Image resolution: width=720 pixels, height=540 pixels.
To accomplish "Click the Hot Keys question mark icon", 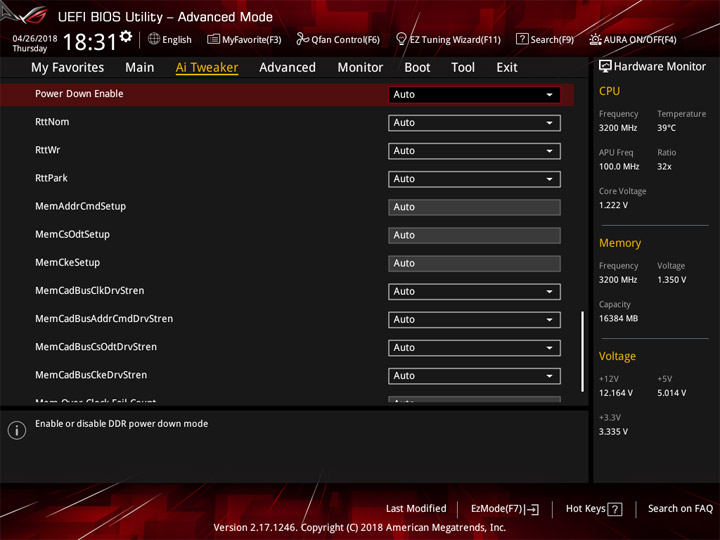I will [x=615, y=509].
